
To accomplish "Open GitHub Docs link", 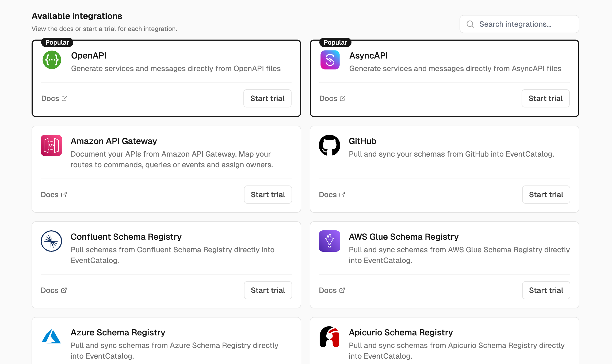I will (332, 195).
